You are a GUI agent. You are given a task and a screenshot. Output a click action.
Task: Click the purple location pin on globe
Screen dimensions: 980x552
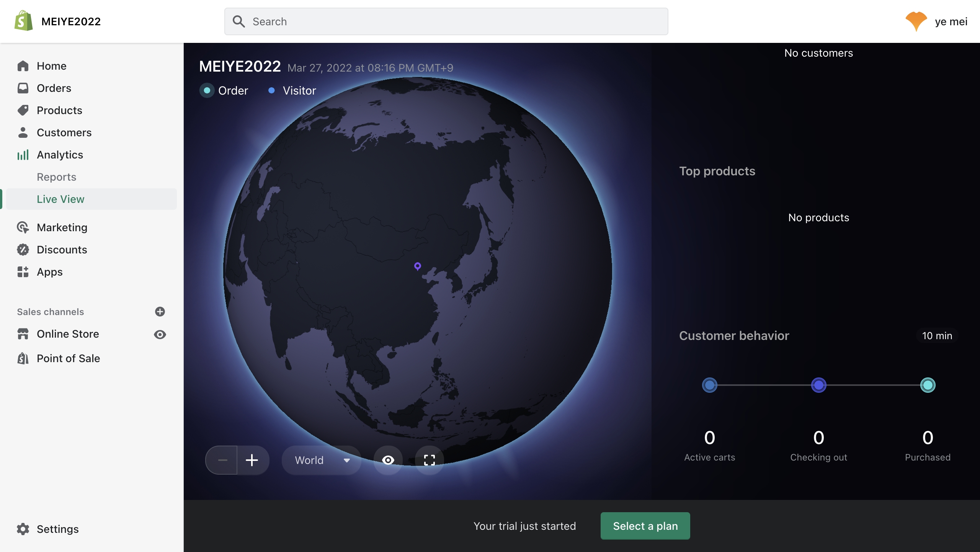[x=418, y=266]
